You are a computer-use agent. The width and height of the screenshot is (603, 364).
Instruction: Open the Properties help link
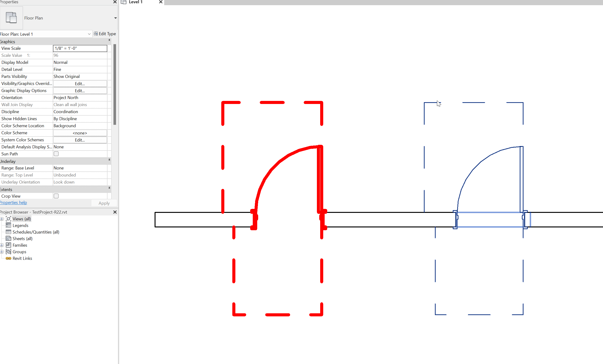coord(13,202)
